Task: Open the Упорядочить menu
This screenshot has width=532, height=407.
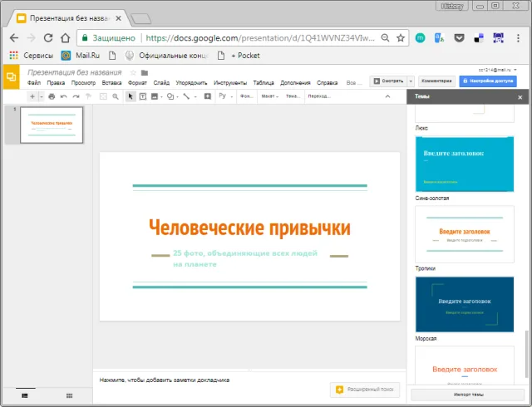Action: tap(191, 83)
